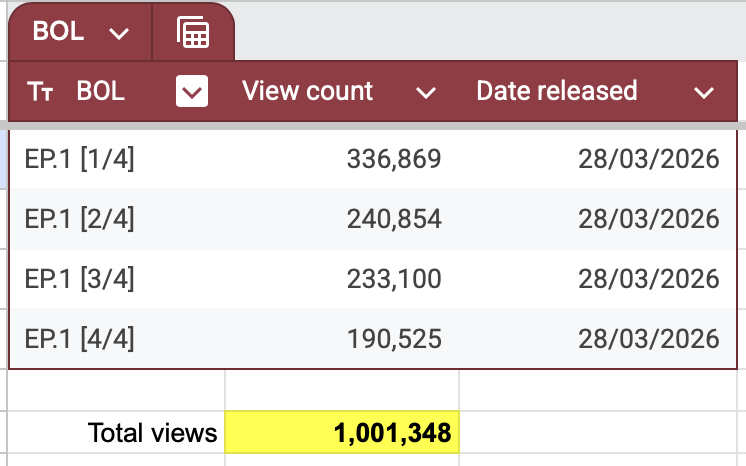
Task: Select cell EP.1 [1/4]
Action: coord(117,159)
